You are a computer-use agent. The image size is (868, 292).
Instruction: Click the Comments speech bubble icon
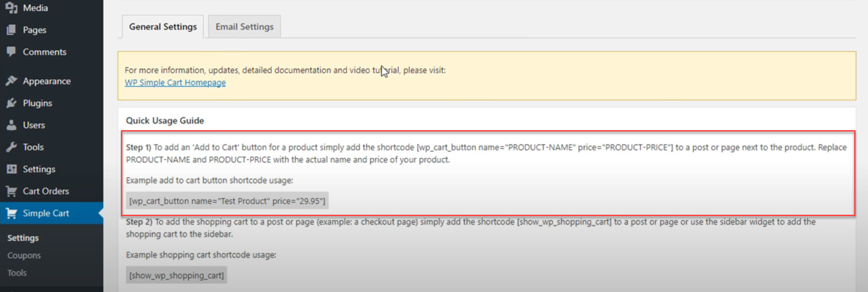(11, 52)
